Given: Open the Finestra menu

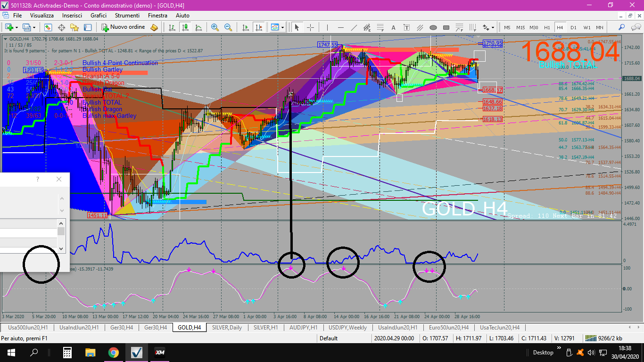Looking at the screenshot, I should point(157,16).
